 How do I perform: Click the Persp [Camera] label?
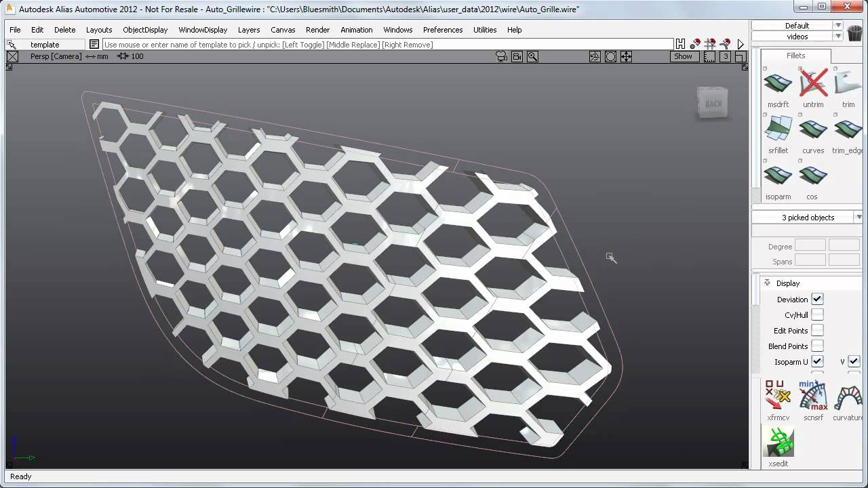tap(56, 57)
